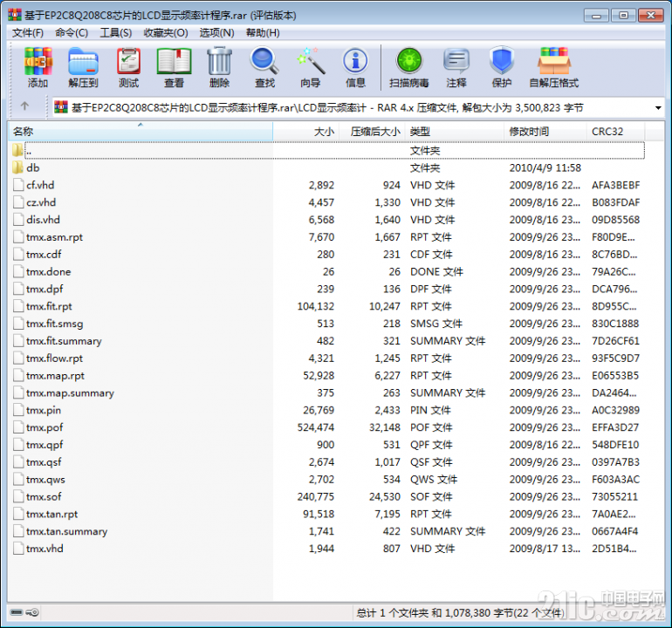
Task: Open the Commands (命令) menu
Action: tap(72, 33)
